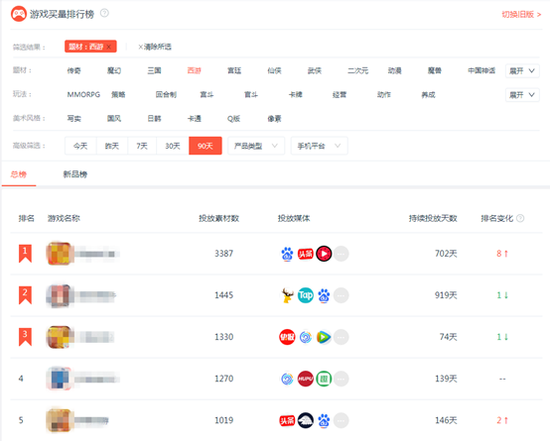The image size is (550, 441).
Task: Show more media via ellipsis in the 146天 row
Action: 341,421
